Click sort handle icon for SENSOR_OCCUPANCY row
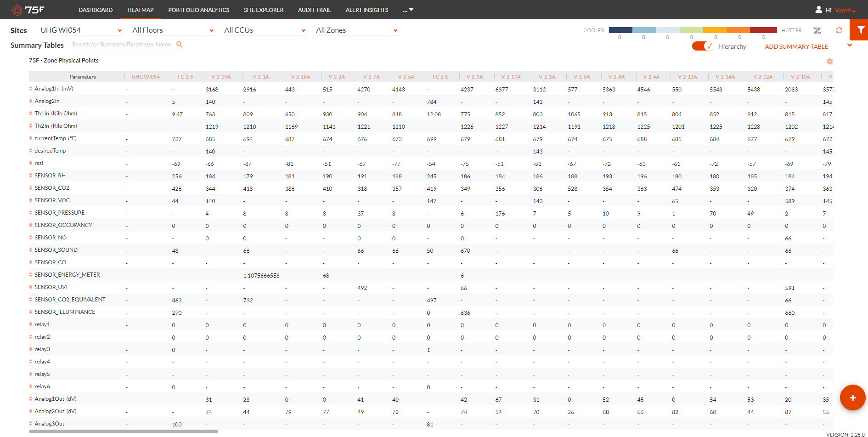Image resolution: width=868 pixels, height=437 pixels. pyautogui.click(x=31, y=225)
